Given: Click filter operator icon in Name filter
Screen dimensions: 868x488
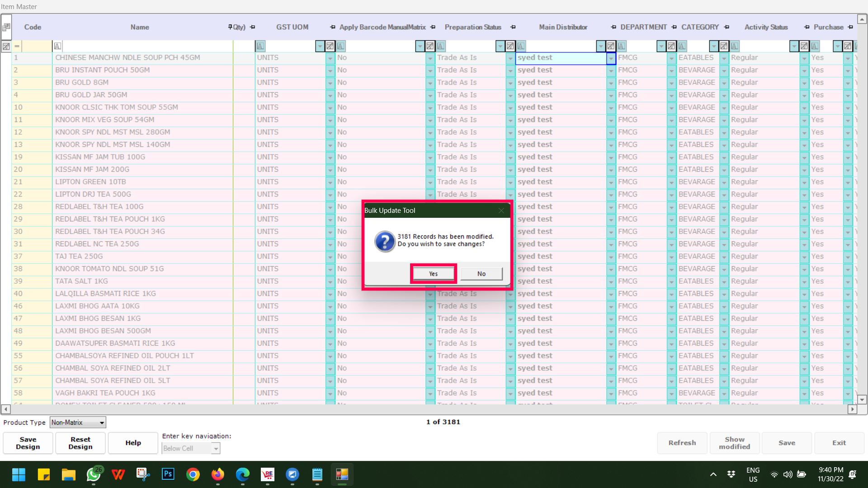Looking at the screenshot, I should 57,46.
